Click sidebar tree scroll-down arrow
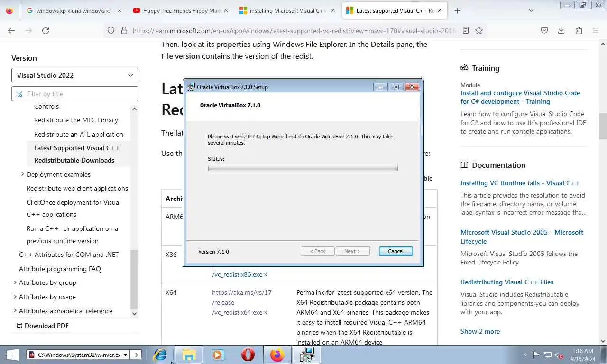This screenshot has width=607, height=364. click(x=134, y=313)
